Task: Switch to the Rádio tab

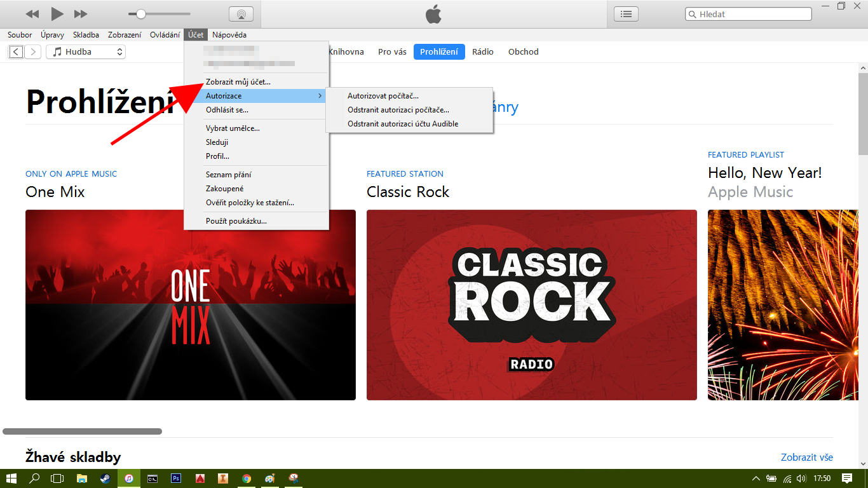Action: click(x=483, y=52)
